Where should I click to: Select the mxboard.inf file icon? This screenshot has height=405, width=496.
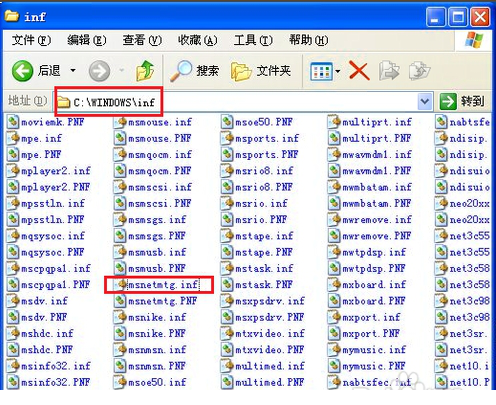click(334, 285)
